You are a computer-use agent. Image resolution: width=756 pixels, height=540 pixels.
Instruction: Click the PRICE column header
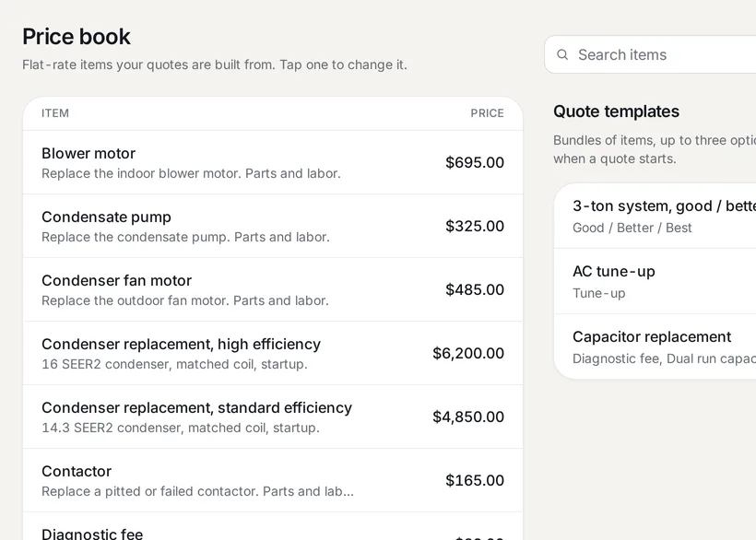487,113
